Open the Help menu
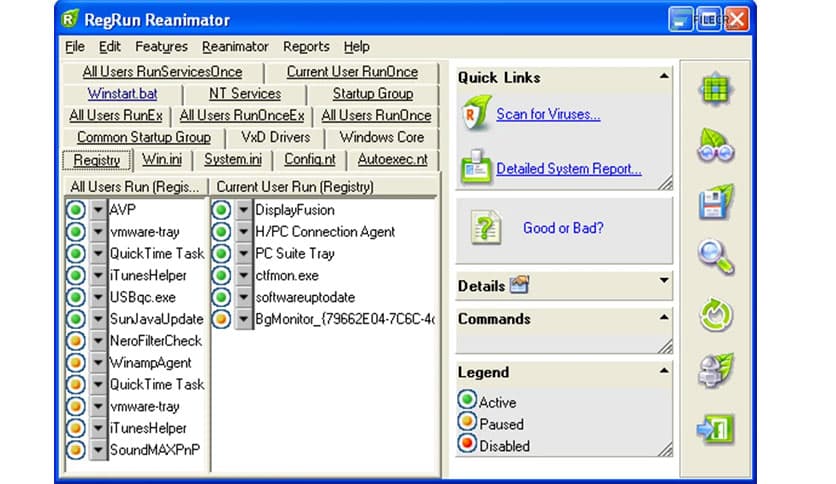The height and width of the screenshot is (484, 836). click(356, 47)
